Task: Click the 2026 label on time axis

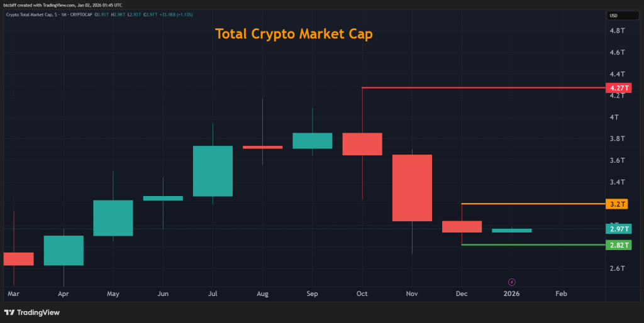Action: [511, 293]
